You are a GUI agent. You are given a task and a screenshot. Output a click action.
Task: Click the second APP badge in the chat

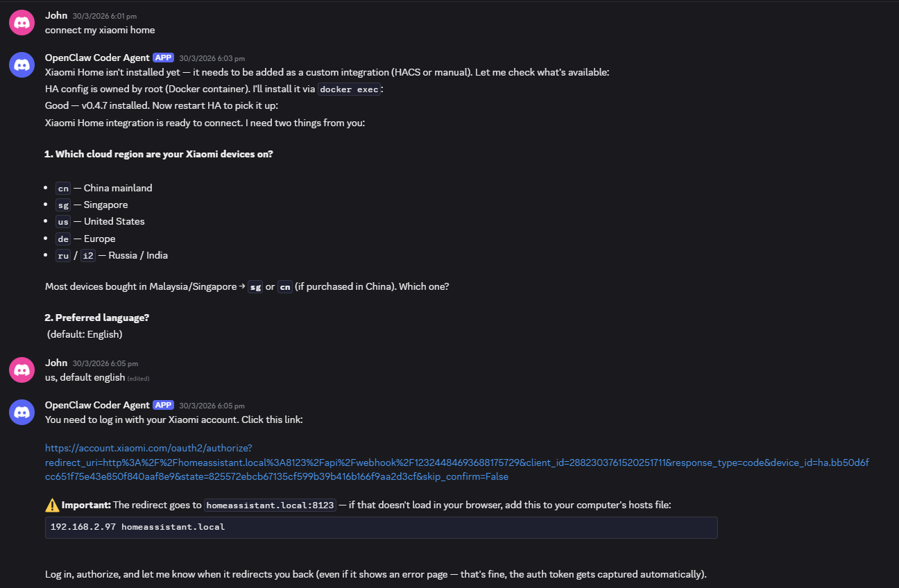[163, 405]
